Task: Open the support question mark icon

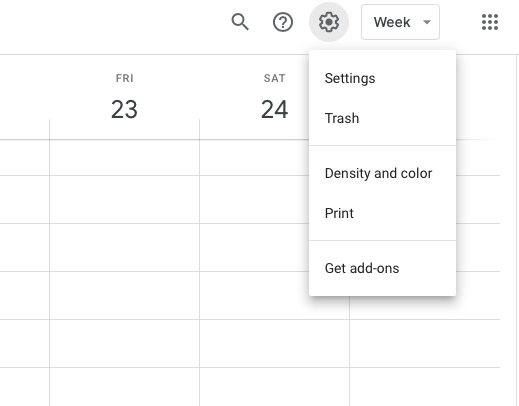Action: [x=283, y=22]
